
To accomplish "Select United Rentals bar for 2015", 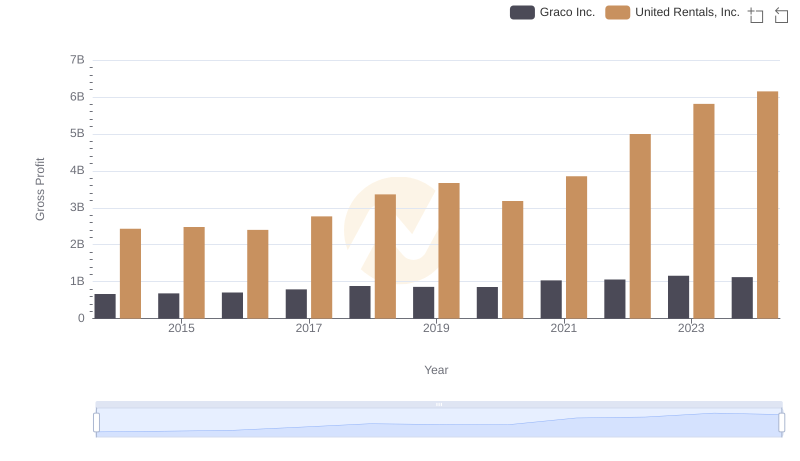I will [194, 273].
